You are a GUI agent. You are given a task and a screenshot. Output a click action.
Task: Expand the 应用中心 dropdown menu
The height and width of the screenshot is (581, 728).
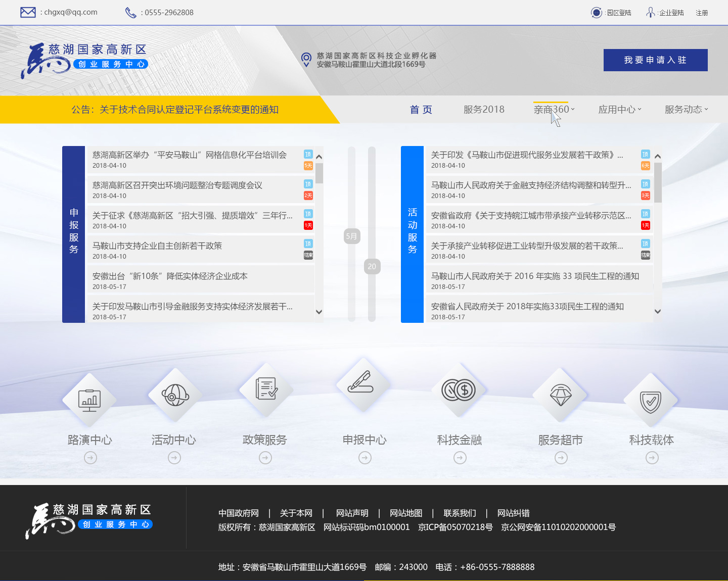(x=619, y=110)
